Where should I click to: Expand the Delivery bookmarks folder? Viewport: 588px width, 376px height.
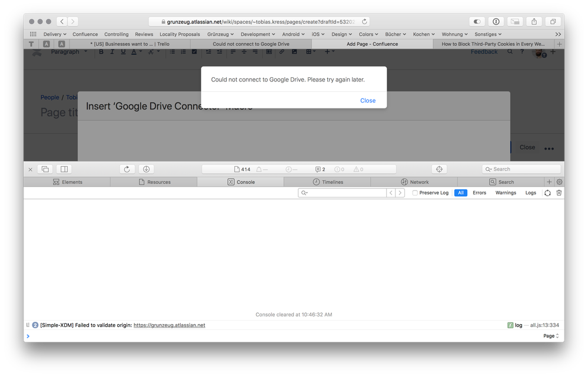(55, 34)
